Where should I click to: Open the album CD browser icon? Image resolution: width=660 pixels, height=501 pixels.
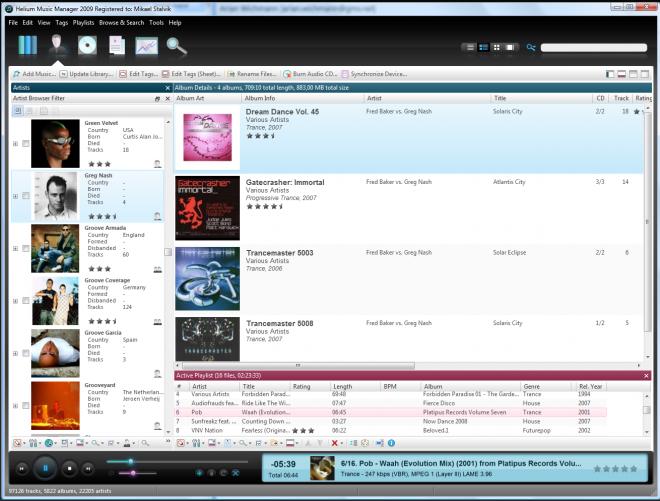[87, 45]
